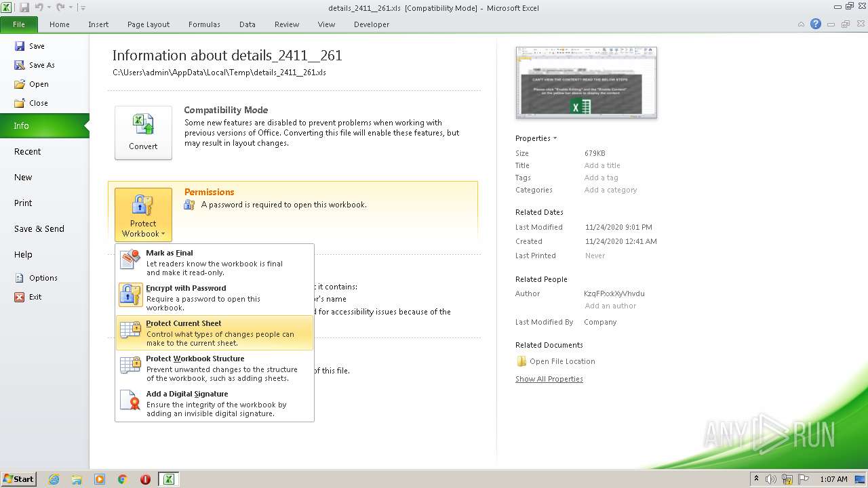Click the Action Center flag tray icon
The image size is (868, 488).
tap(804, 479)
